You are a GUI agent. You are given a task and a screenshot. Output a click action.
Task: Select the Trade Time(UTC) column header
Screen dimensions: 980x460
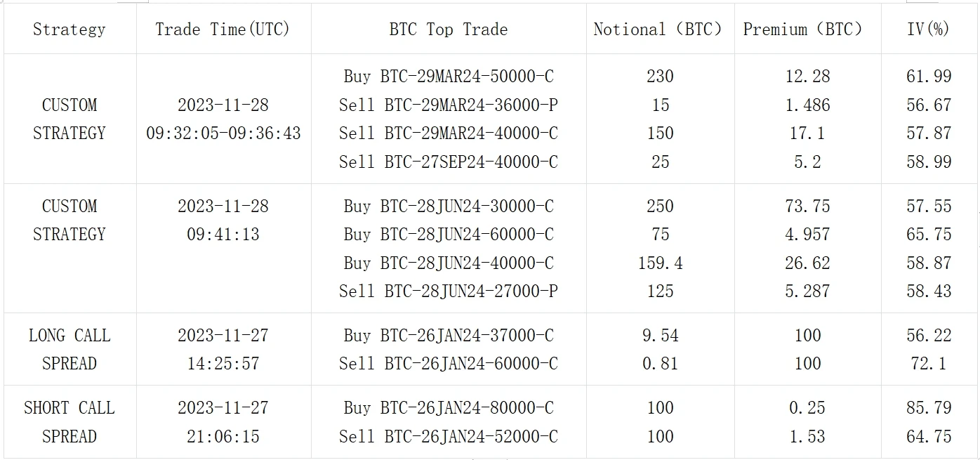[x=223, y=29]
